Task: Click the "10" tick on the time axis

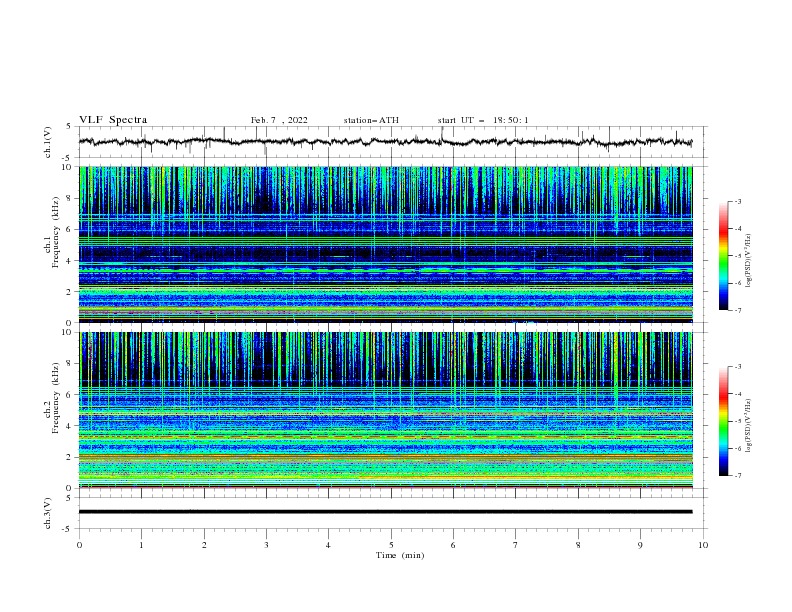Action: [x=703, y=545]
